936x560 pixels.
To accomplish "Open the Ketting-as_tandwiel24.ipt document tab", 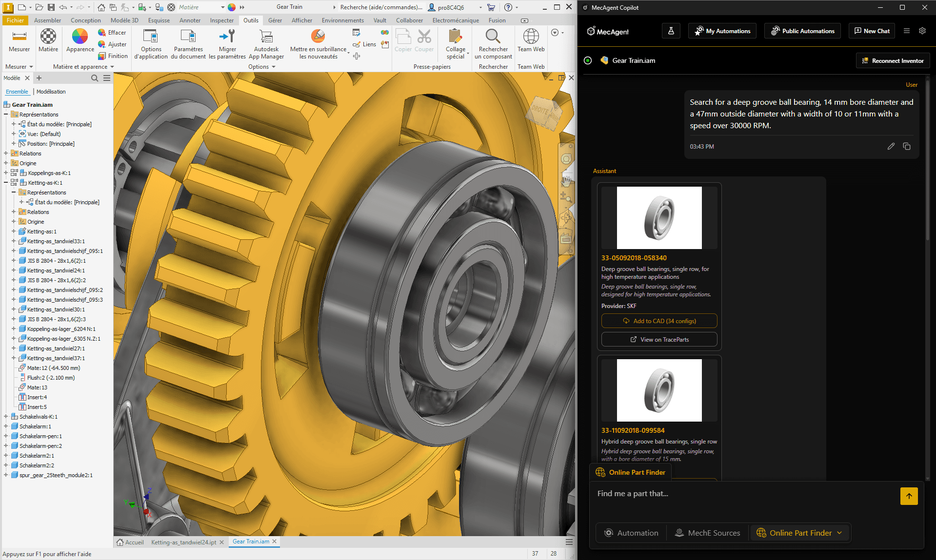I will tap(183, 542).
